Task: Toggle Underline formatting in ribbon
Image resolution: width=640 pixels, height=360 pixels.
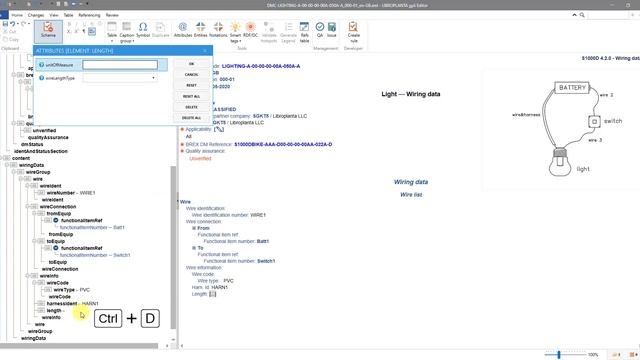Action: 84,24
